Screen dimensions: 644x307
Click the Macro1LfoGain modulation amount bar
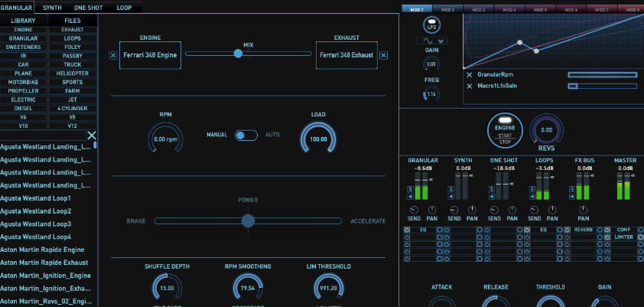pos(603,86)
